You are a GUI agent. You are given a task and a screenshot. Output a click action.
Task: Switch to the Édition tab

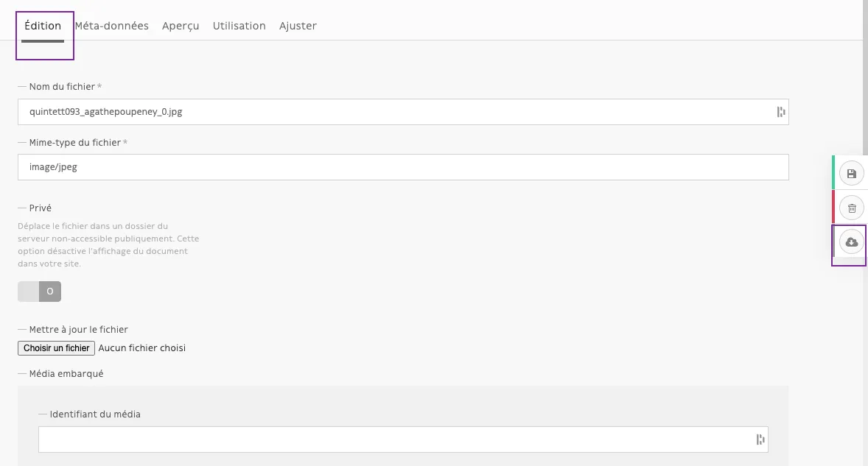coord(43,26)
